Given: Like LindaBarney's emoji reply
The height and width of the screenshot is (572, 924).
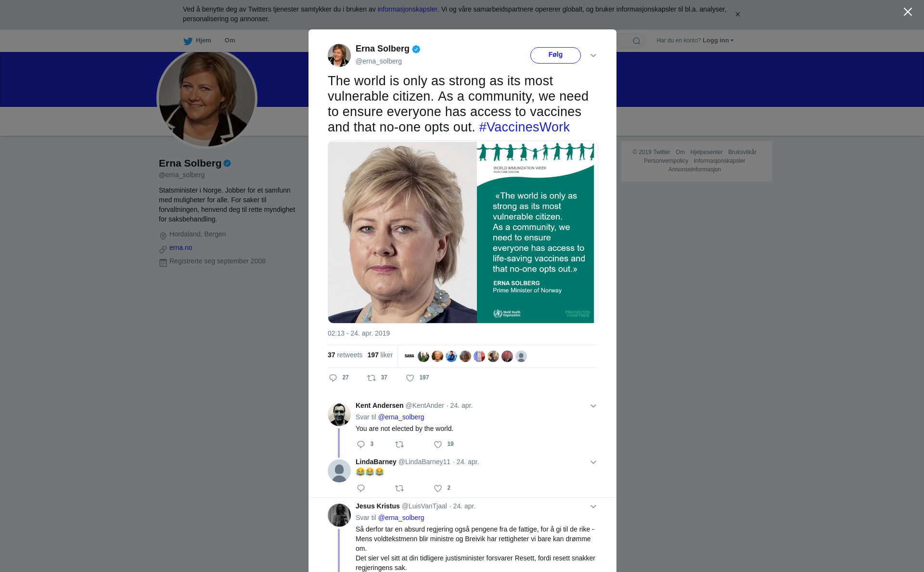Looking at the screenshot, I should coord(438,488).
